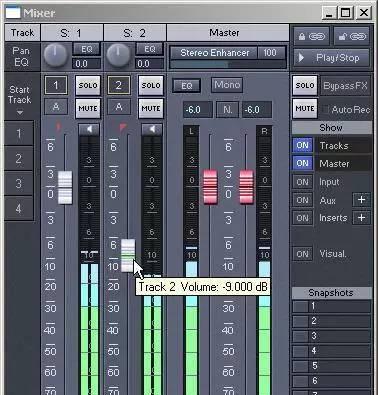This screenshot has width=378, height=395.
Task: Click the track 2 number box
Action: click(x=119, y=85)
